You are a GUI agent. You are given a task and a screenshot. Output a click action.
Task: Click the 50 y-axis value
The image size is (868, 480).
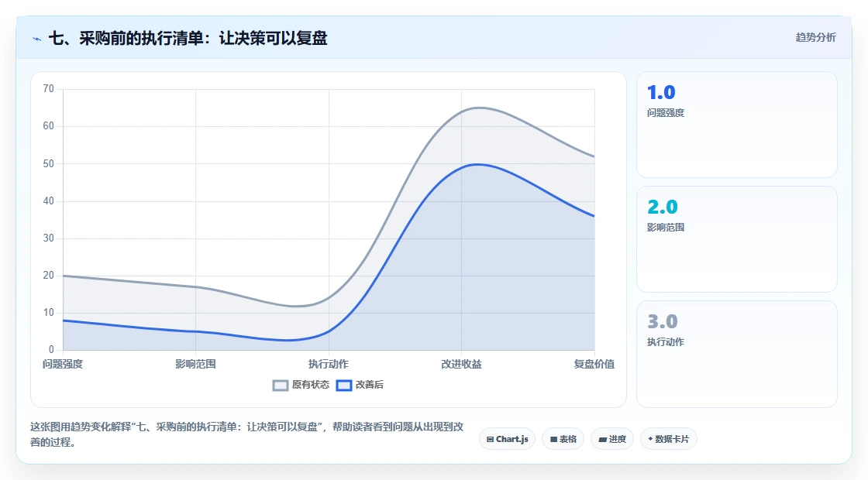click(x=49, y=163)
